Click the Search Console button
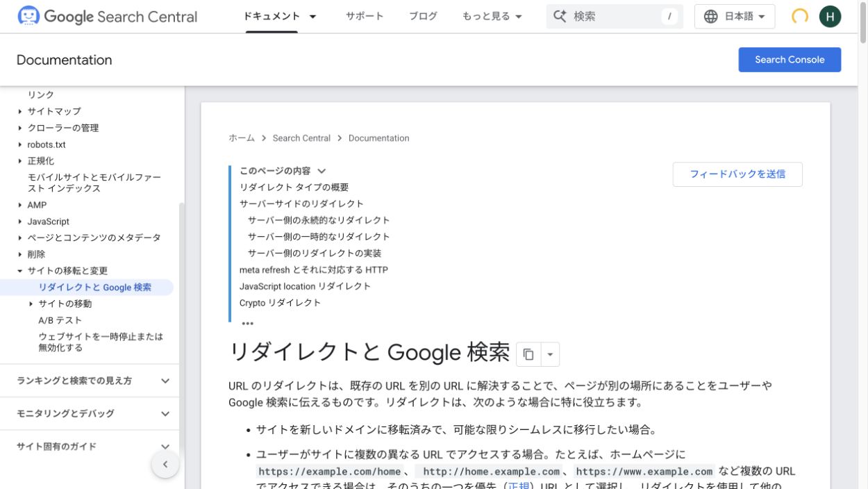Viewport: 868px width, 489px height. pyautogui.click(x=790, y=60)
